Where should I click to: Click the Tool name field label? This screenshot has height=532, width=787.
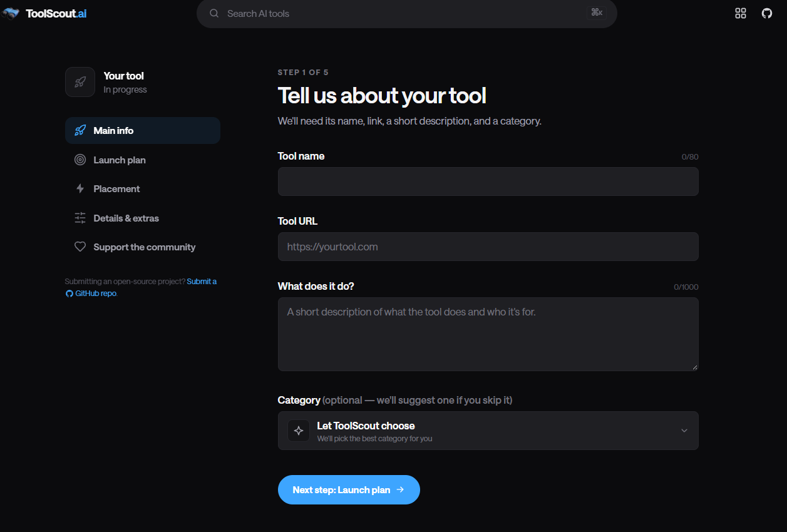[x=301, y=156]
